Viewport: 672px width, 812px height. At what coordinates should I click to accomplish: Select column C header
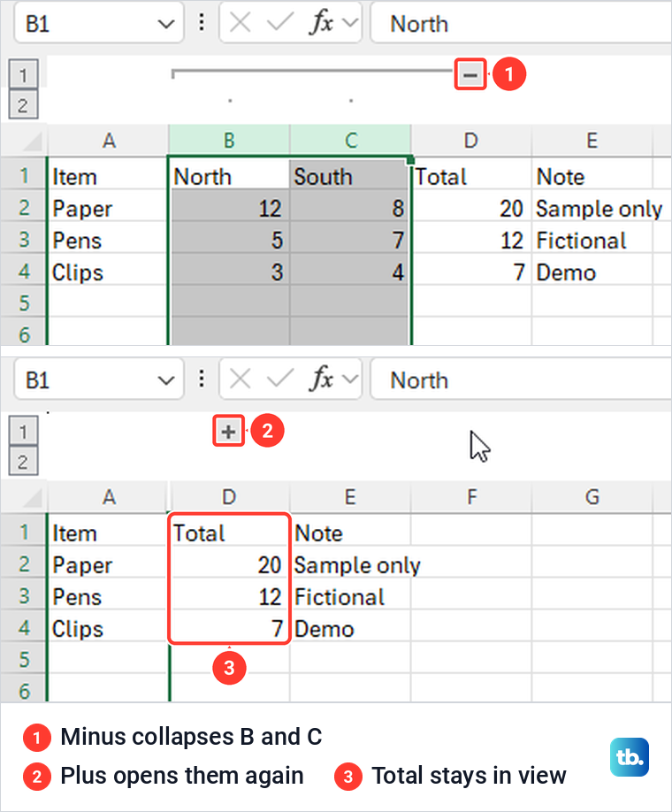pos(350,141)
